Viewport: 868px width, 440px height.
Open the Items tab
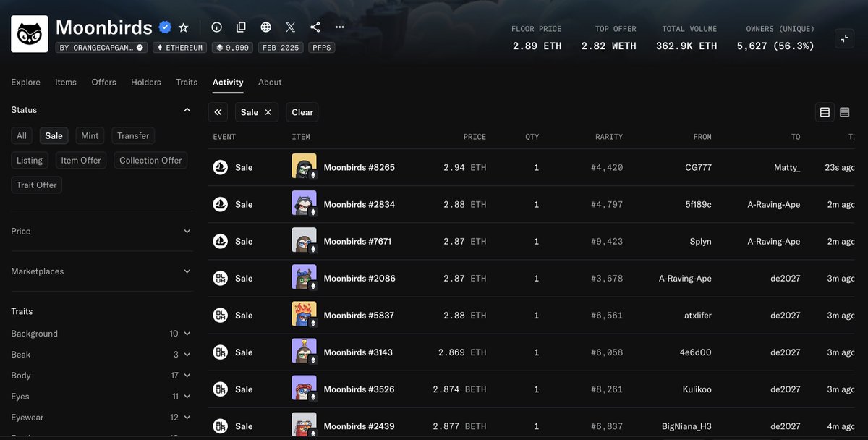point(66,82)
